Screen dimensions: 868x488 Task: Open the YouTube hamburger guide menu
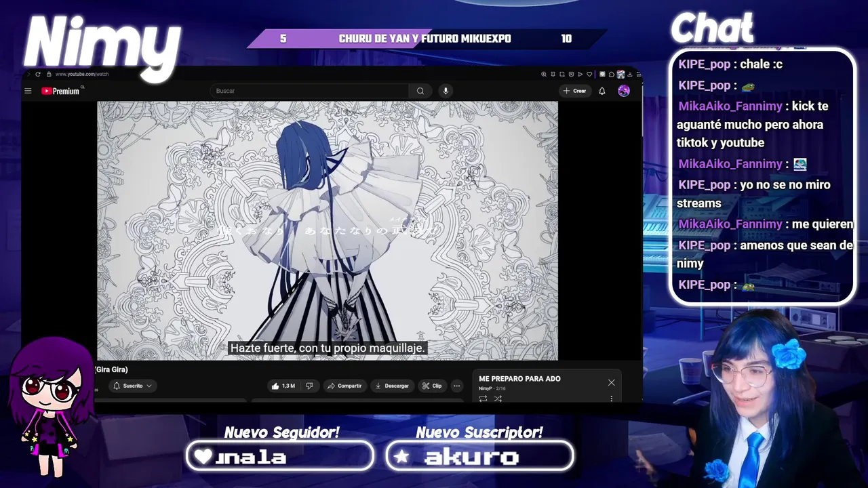[x=28, y=91]
